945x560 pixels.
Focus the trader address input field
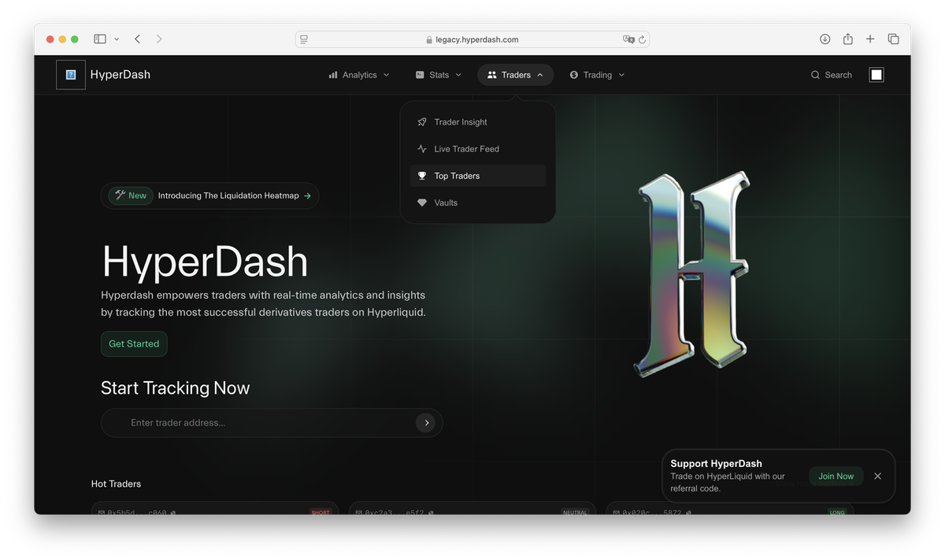(272, 423)
